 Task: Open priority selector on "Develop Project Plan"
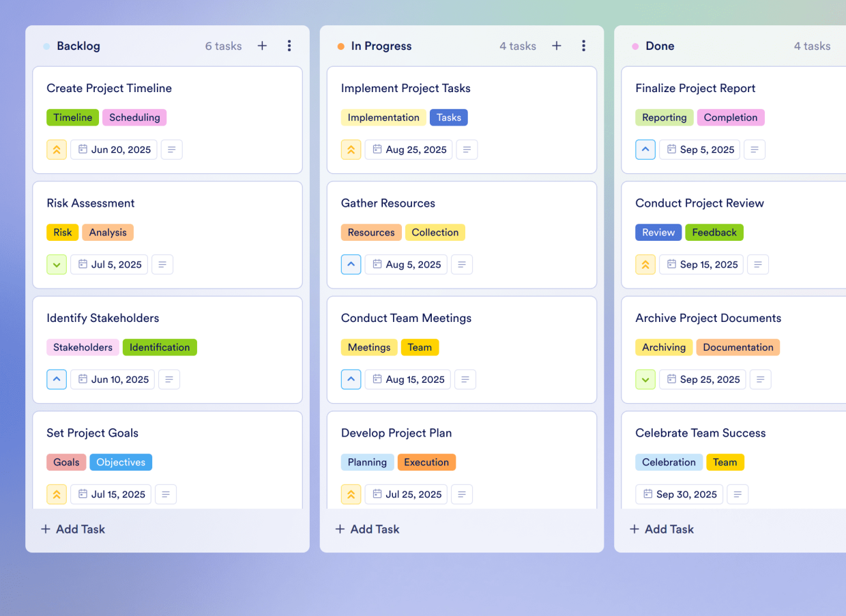(x=351, y=494)
